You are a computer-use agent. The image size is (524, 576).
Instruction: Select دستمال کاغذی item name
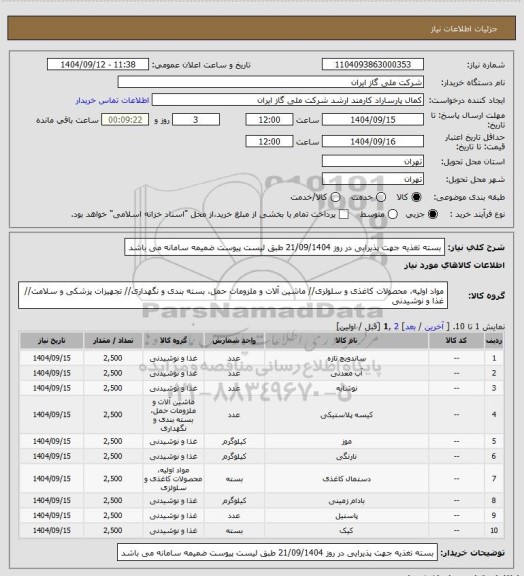point(346,479)
